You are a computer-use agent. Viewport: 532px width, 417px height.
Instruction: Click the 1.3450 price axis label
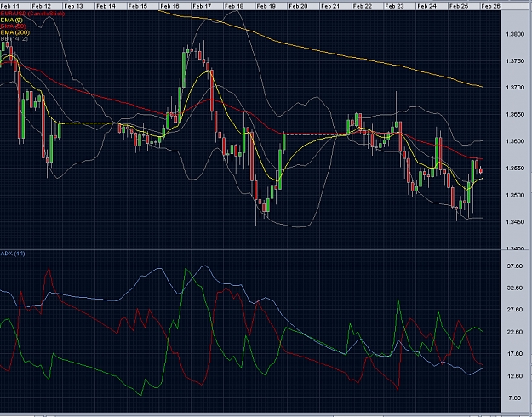[x=515, y=222]
